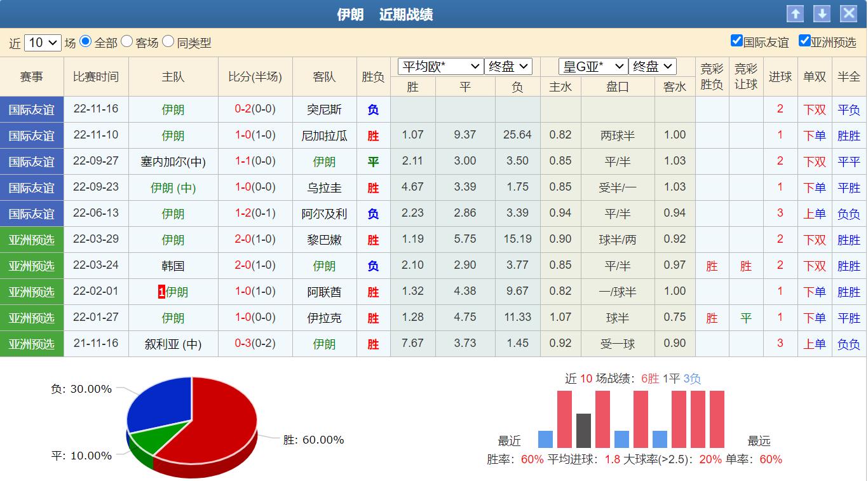Screen dimensions: 868x481
Task: Close the 伊朗 近期战绩 panel
Action: [x=849, y=14]
